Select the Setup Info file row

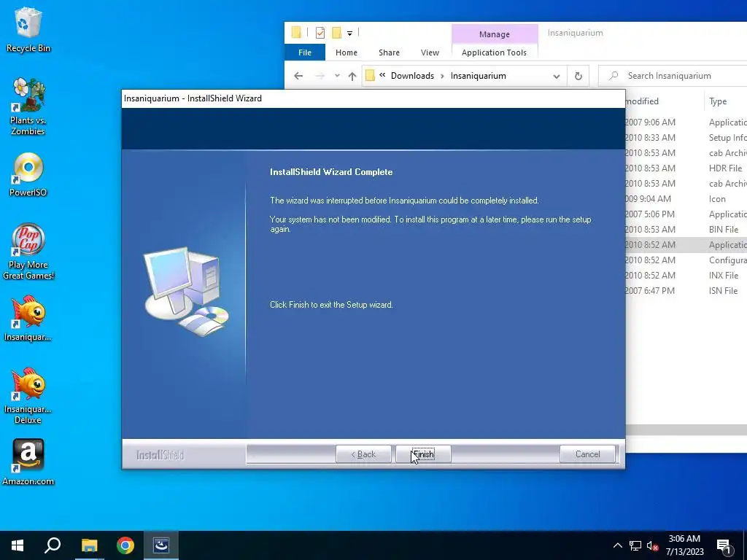tap(686, 138)
